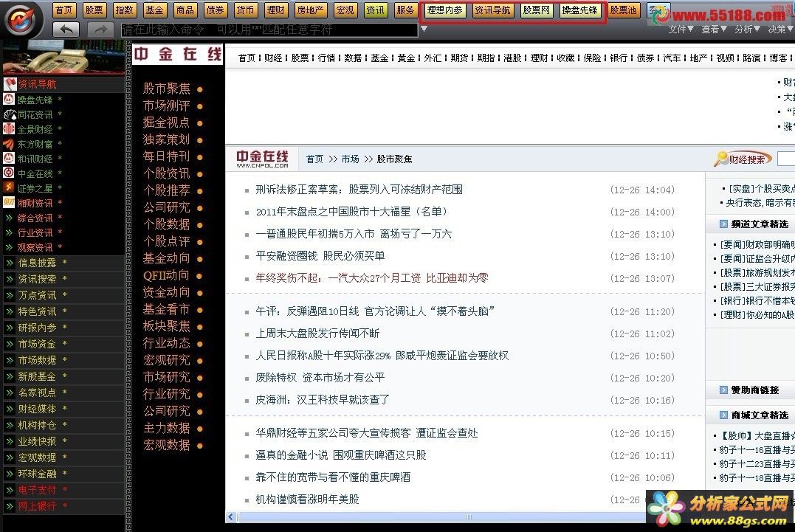This screenshot has width=795, height=532.
Task: Open the dropdown arrow beside command input
Action: pyautogui.click(x=424, y=29)
